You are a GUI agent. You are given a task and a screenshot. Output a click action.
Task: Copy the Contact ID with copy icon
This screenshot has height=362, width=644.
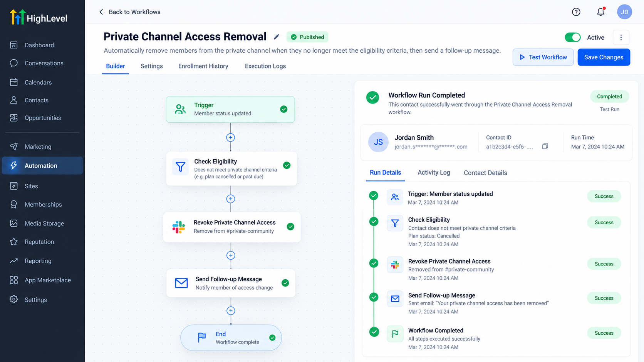tap(545, 146)
